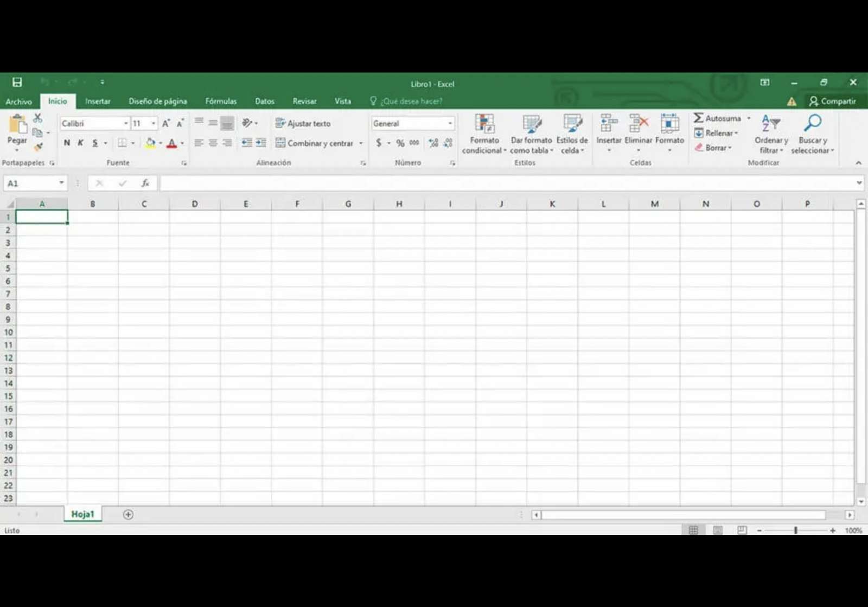Click the fx insert function button
This screenshot has width=868, height=607.
click(145, 184)
